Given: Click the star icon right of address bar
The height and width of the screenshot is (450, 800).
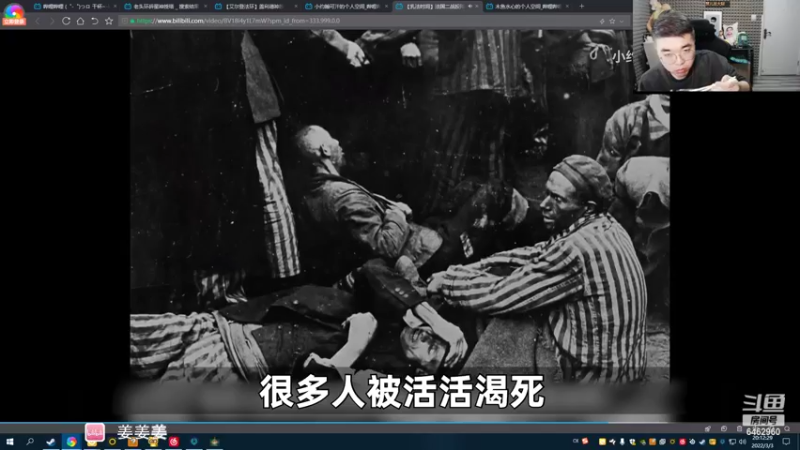Looking at the screenshot, I should click(612, 21).
